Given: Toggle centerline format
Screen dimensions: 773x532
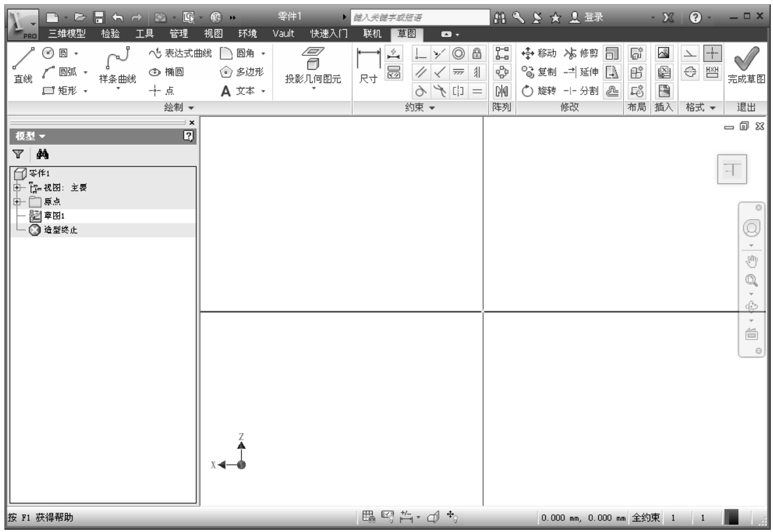Looking at the screenshot, I should [x=690, y=72].
